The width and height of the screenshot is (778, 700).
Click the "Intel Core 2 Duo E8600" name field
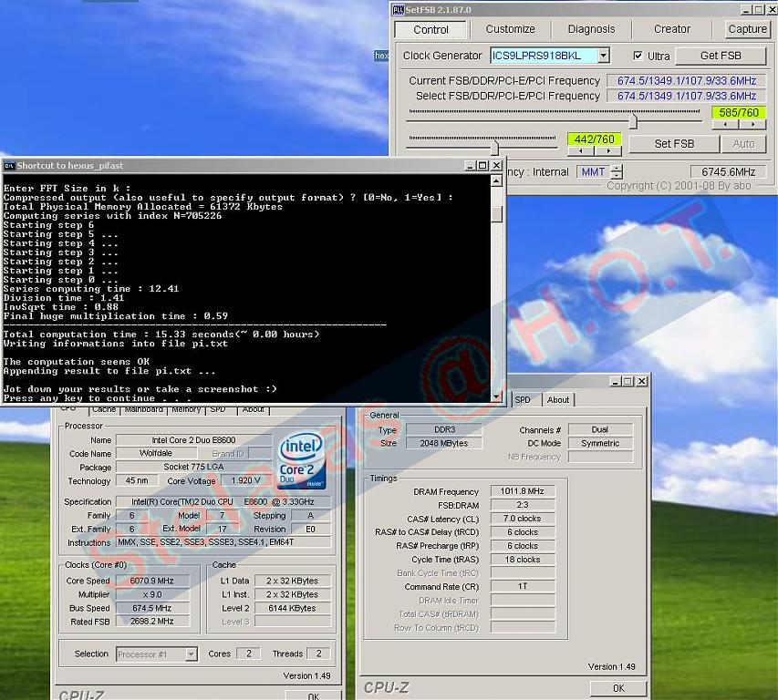click(193, 440)
